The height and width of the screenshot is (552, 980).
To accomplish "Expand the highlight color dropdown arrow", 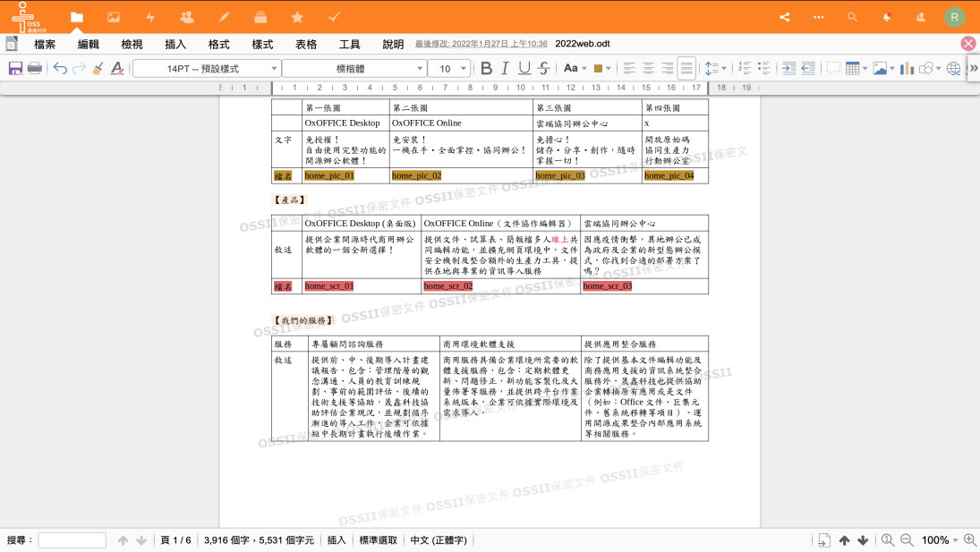I will (608, 69).
